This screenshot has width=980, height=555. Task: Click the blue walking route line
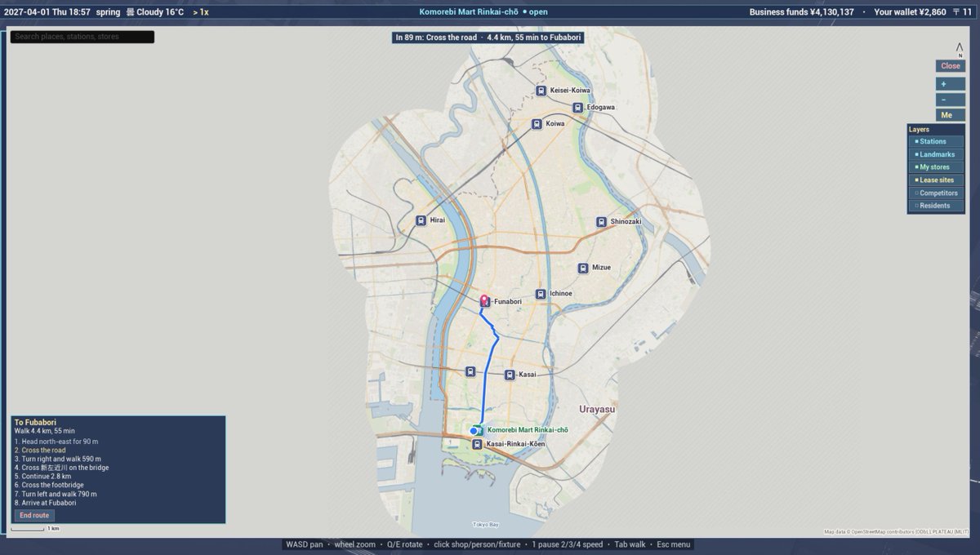coord(485,375)
